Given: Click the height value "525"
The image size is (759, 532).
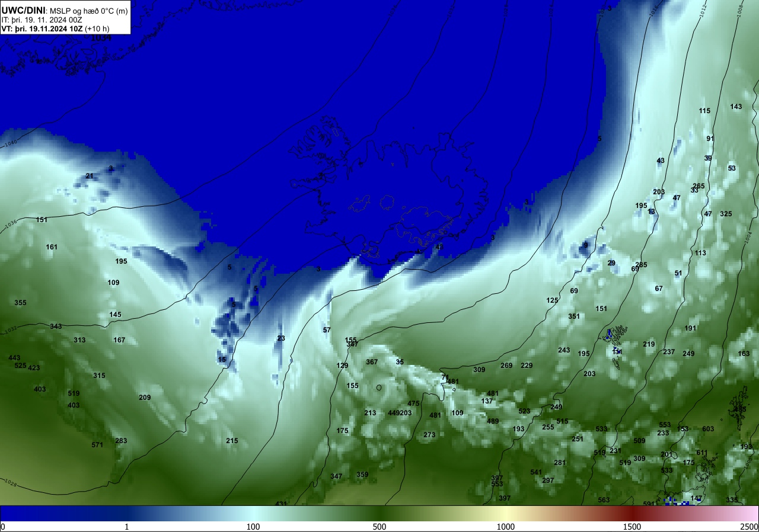Looking at the screenshot, I should pos(20,366).
